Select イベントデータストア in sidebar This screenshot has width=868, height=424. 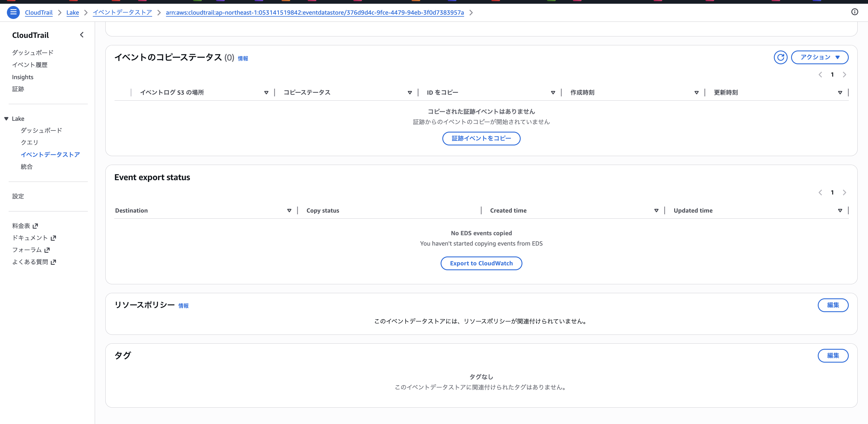[50, 155]
